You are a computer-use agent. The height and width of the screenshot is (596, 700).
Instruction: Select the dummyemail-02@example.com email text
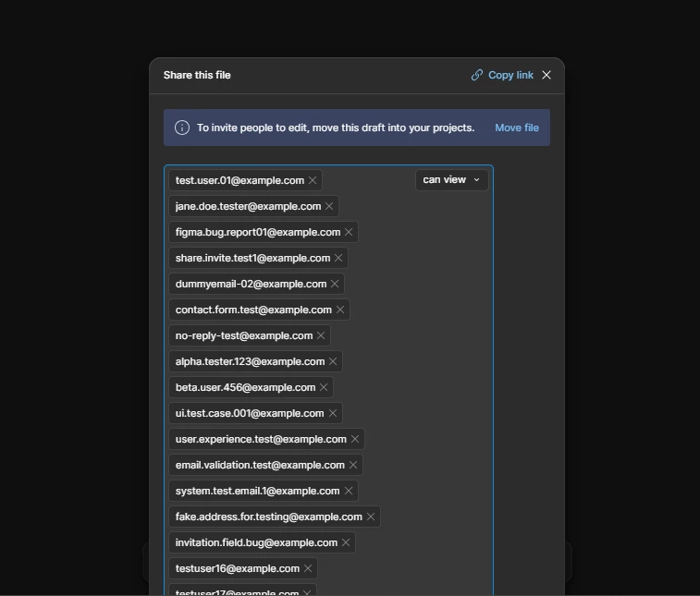(x=251, y=284)
